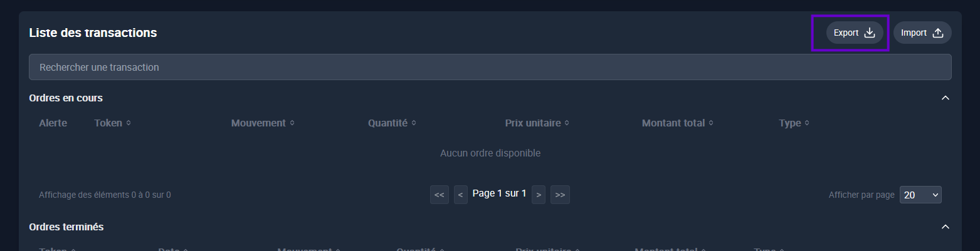Click the Import upload button
Screen dimensions: 980x251
coord(922,33)
